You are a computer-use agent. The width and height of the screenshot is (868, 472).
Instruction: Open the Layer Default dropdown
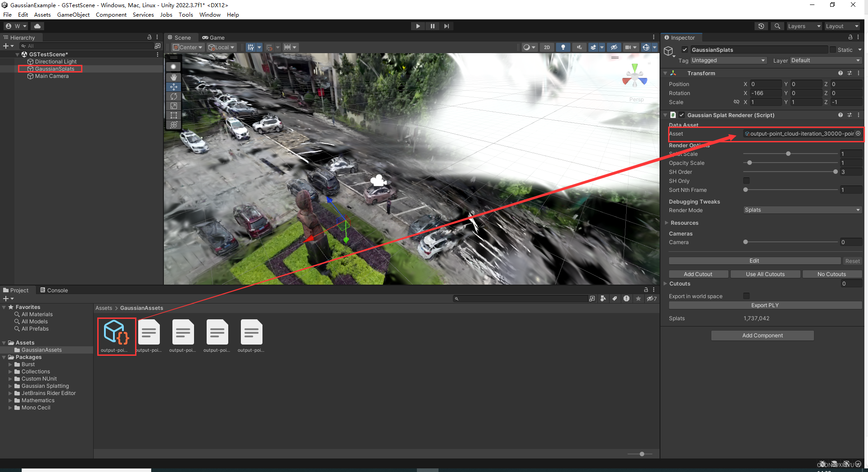(826, 60)
